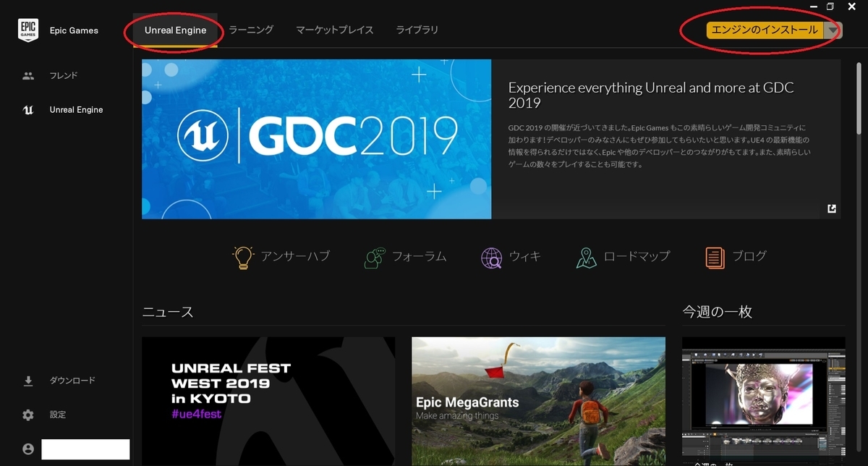Click the account profile icon at bottom left

tap(27, 449)
